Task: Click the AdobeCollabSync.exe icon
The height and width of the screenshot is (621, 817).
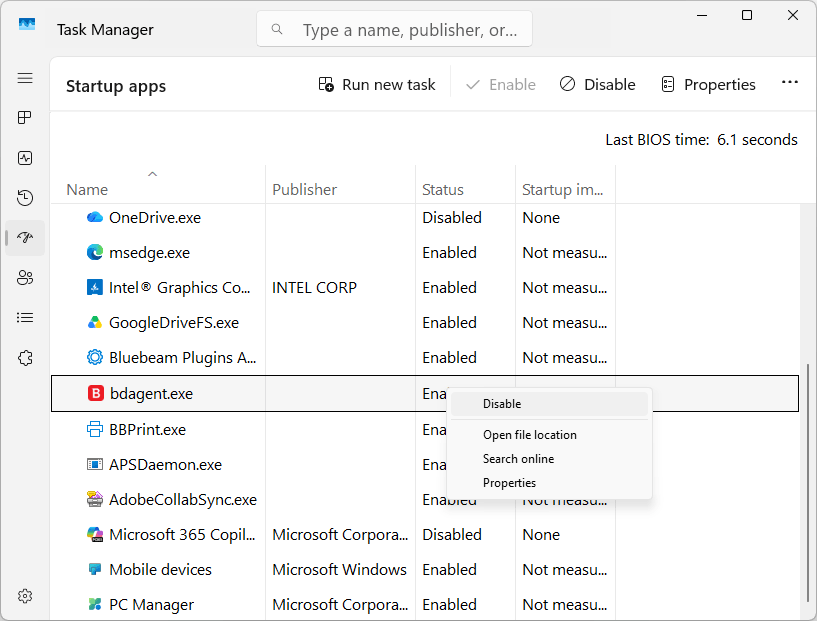Action: pos(94,499)
